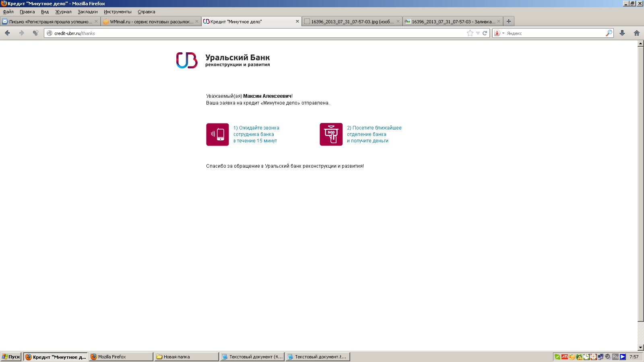Click the bug warning tray icon
The image size is (644, 362).
[x=579, y=357]
